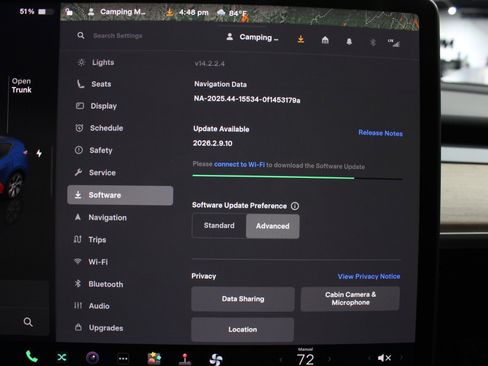Open the Safety settings
This screenshot has width=488, height=366.
tap(93, 150)
